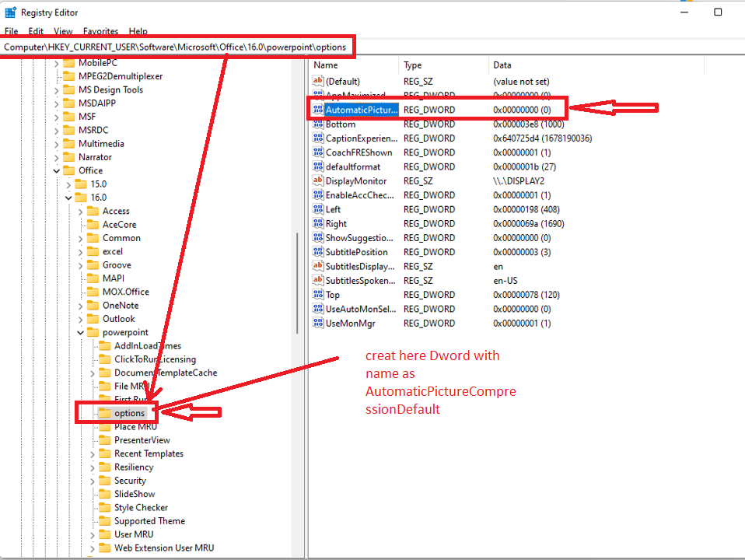The width and height of the screenshot is (745, 560).
Task: Select the MPEG2Demultiplexer key
Action: click(121, 76)
